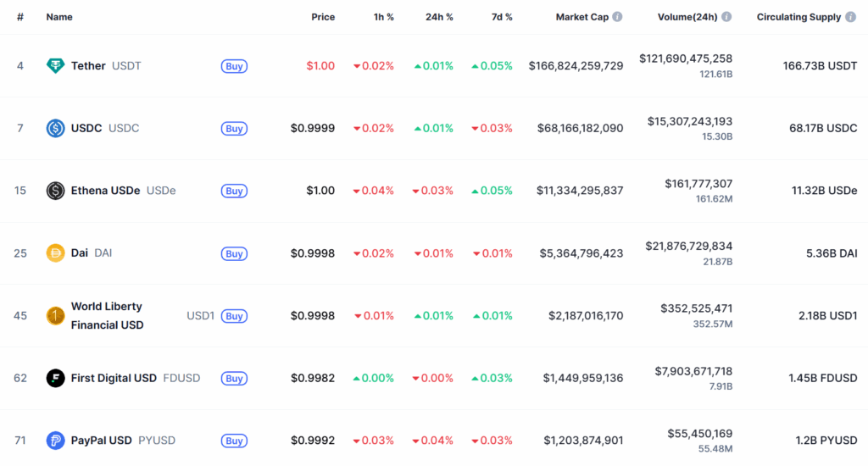Image resolution: width=868 pixels, height=466 pixels.
Task: Click the PayPal USD coin icon
Action: point(55,441)
